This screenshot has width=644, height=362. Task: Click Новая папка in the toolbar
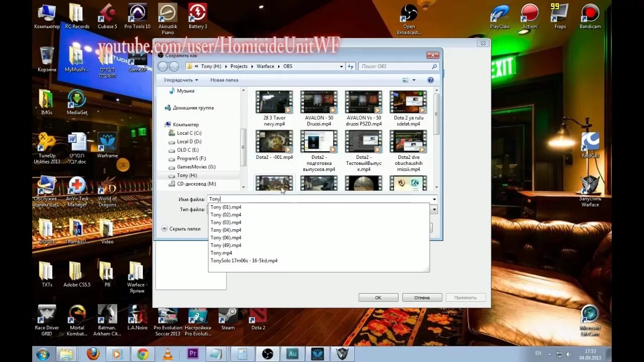pos(224,80)
